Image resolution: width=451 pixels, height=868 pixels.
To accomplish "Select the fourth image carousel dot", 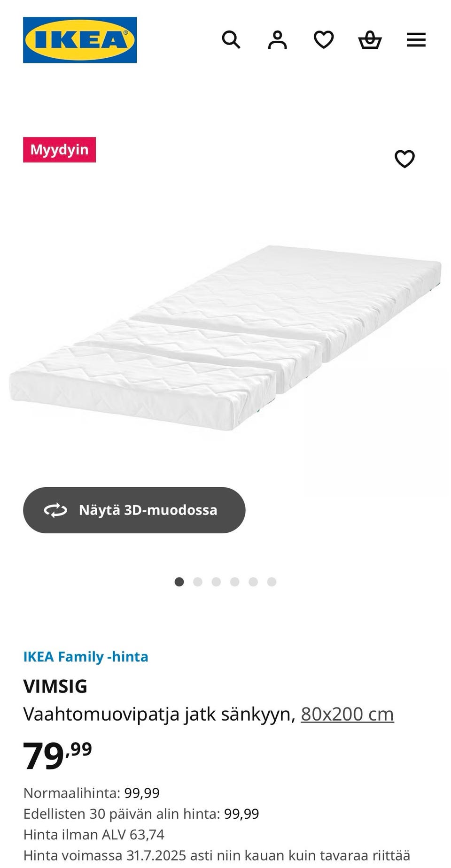I will (x=234, y=582).
